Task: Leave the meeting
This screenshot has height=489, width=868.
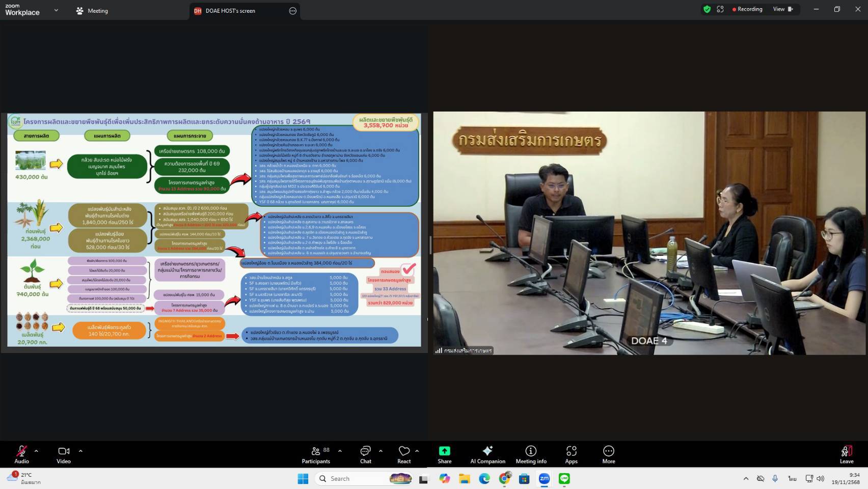Action: 846,454
